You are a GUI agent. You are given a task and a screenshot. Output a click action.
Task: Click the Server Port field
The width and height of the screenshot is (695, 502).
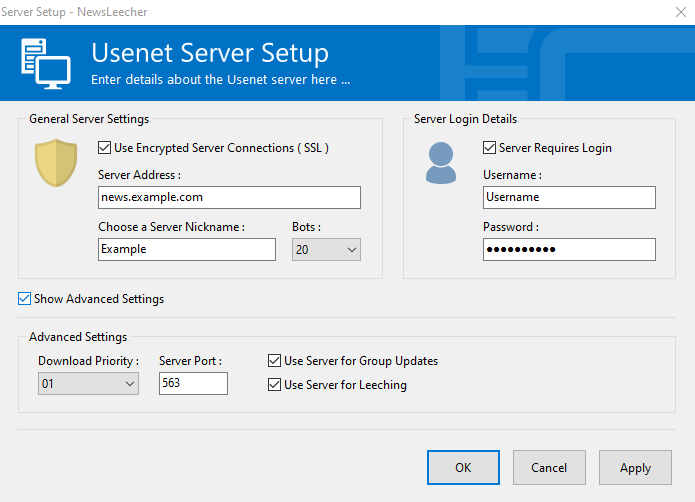(193, 383)
